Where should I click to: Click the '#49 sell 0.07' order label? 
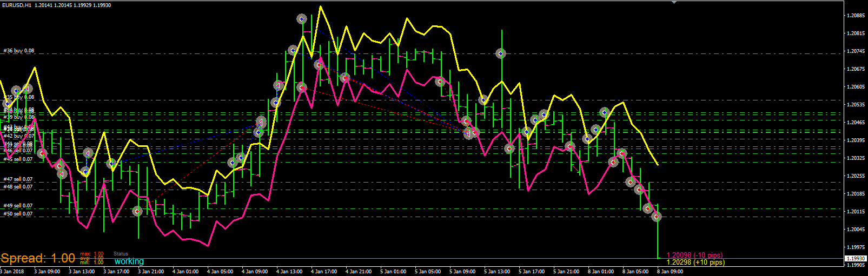pyautogui.click(x=18, y=206)
